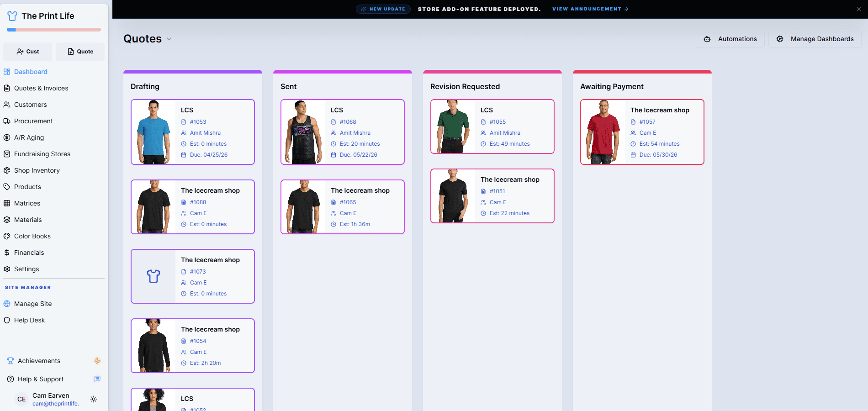Click Est: 1h 36m on quote #1065
868x411 pixels.
pyautogui.click(x=355, y=224)
